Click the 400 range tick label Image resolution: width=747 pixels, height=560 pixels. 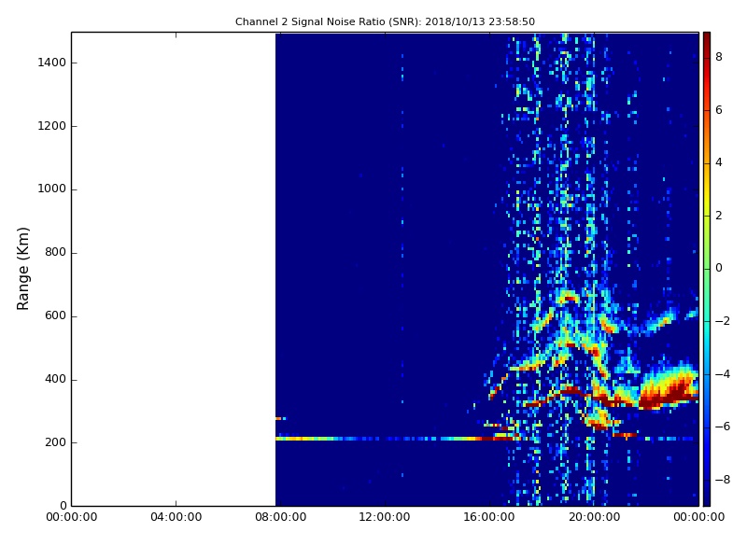pos(55,379)
